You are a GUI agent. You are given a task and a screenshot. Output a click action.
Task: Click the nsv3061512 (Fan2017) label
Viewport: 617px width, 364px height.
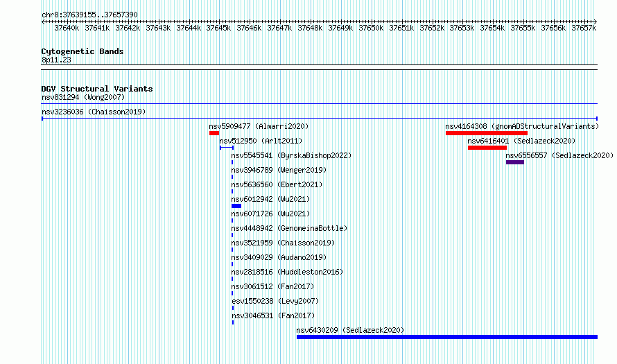click(x=272, y=286)
